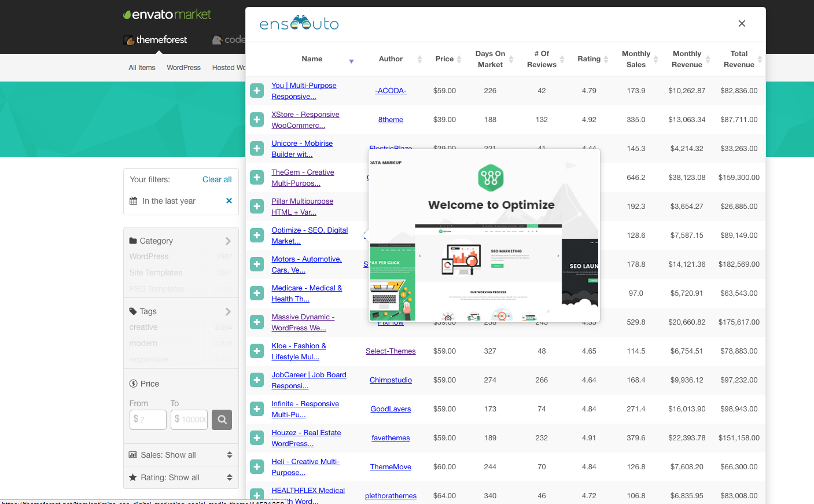
Task: Expand the JobCareer row plus icon
Action: coord(257,380)
